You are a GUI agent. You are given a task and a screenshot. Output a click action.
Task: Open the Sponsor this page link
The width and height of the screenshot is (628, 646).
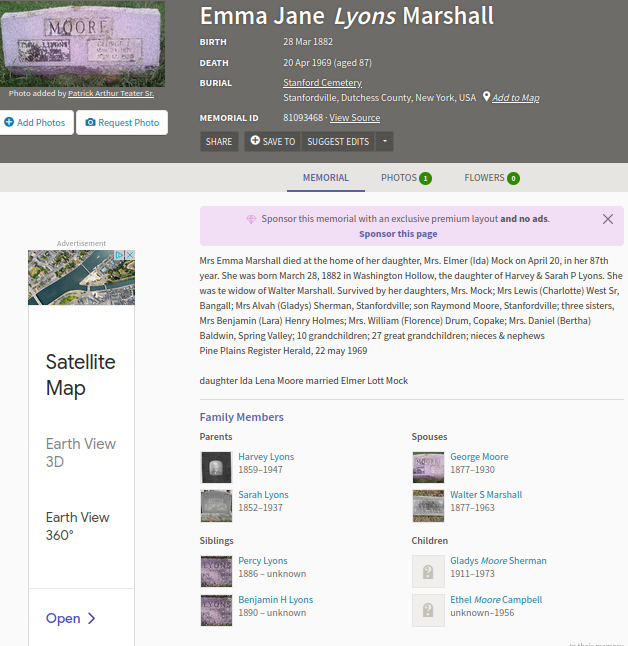pos(398,234)
